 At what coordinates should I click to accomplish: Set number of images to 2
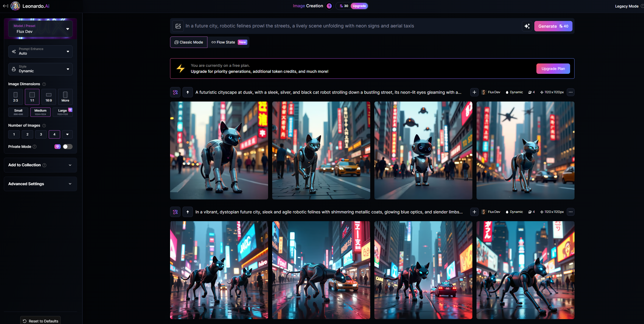27,134
